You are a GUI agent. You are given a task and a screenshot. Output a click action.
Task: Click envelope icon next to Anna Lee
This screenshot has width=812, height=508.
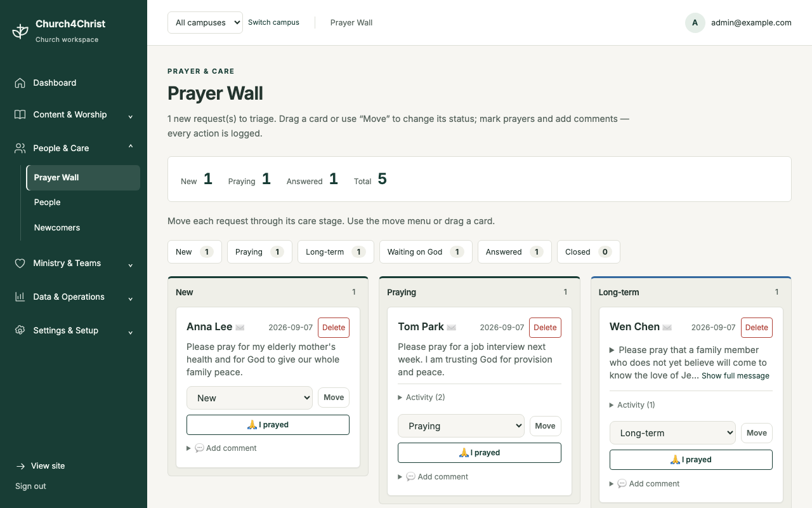click(x=240, y=328)
